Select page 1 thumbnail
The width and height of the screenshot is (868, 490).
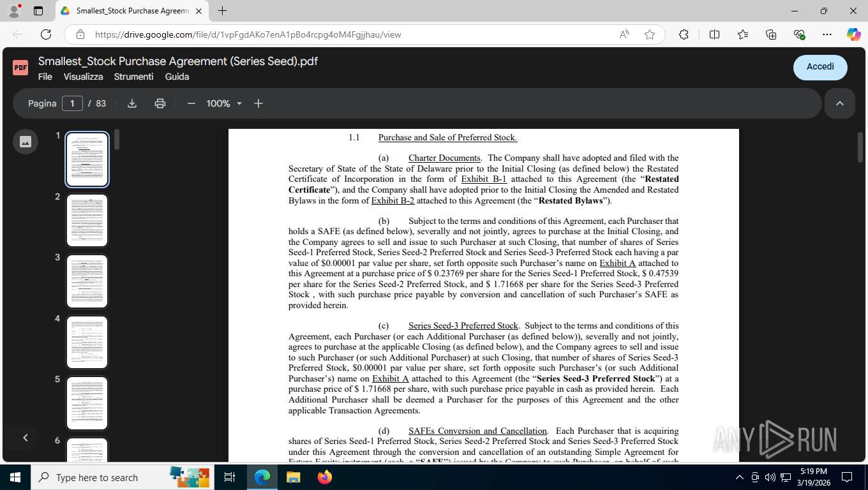tap(87, 160)
